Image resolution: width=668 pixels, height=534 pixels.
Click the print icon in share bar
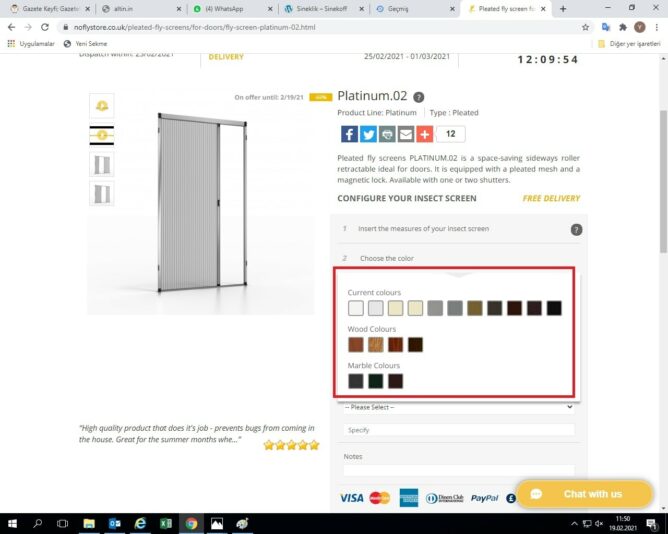[x=387, y=134]
